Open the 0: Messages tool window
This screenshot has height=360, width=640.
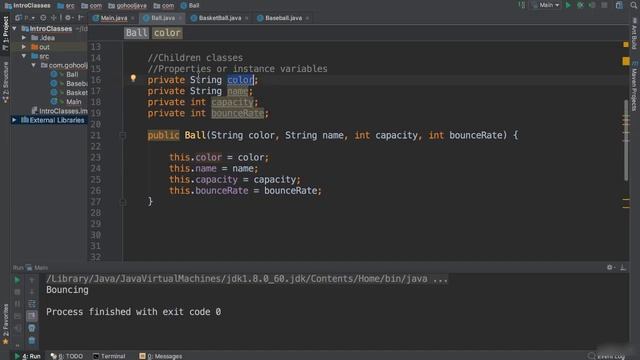pyautogui.click(x=160, y=356)
